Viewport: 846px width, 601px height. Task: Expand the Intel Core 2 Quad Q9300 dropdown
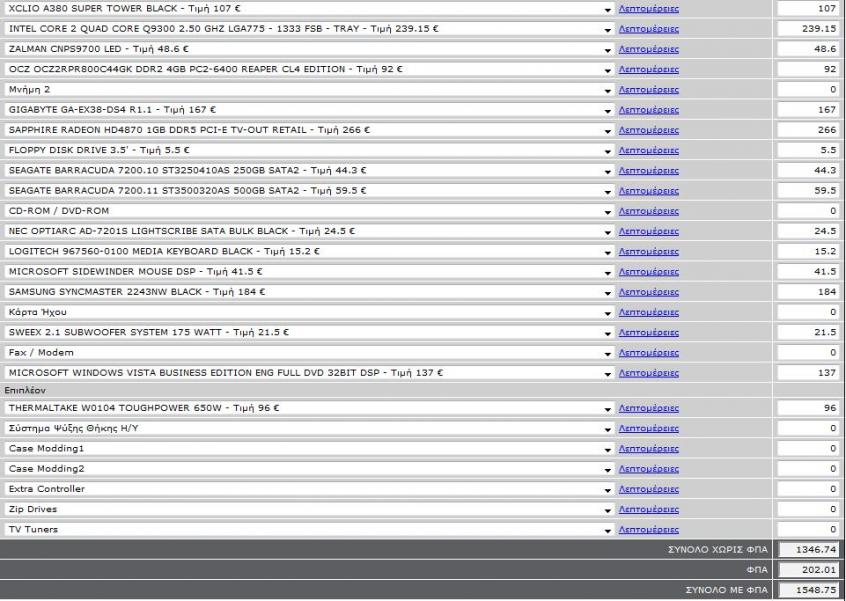(309, 29)
